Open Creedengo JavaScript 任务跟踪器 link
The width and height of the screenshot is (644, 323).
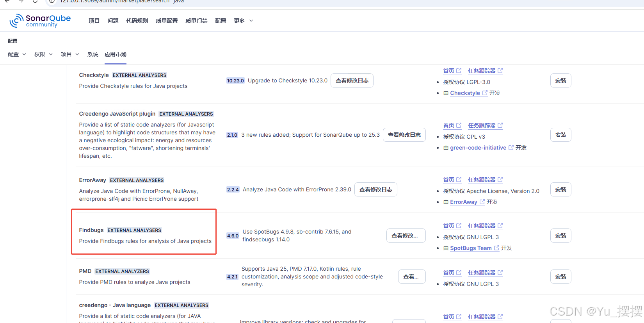(x=486, y=125)
